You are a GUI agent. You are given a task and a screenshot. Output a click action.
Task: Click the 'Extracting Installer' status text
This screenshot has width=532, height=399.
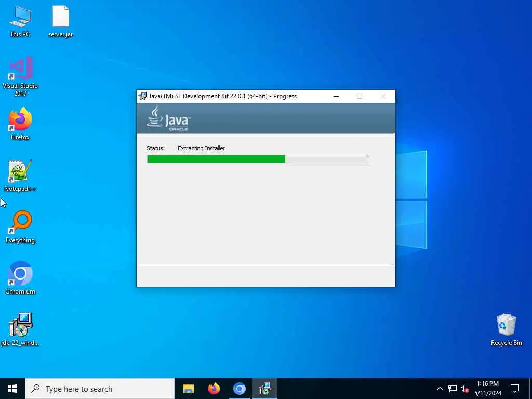(201, 148)
